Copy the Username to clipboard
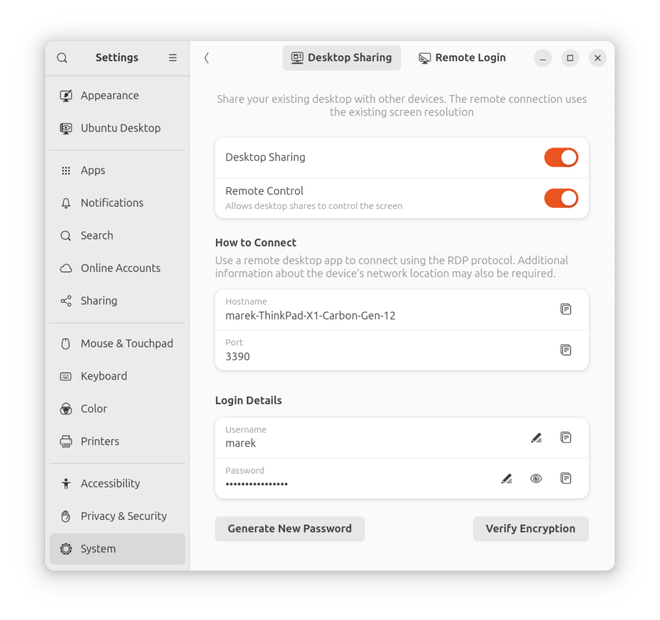The height and width of the screenshot is (620, 660). coord(565,438)
